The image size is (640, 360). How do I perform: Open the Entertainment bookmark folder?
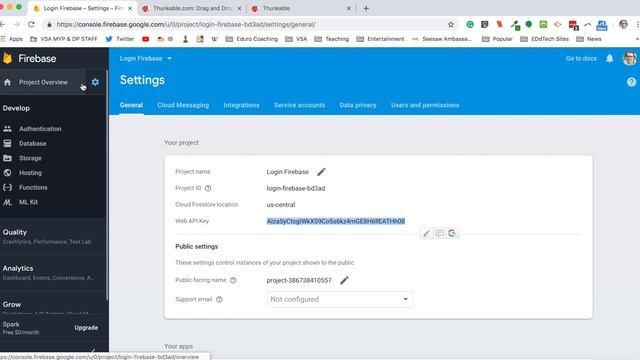(x=380, y=39)
